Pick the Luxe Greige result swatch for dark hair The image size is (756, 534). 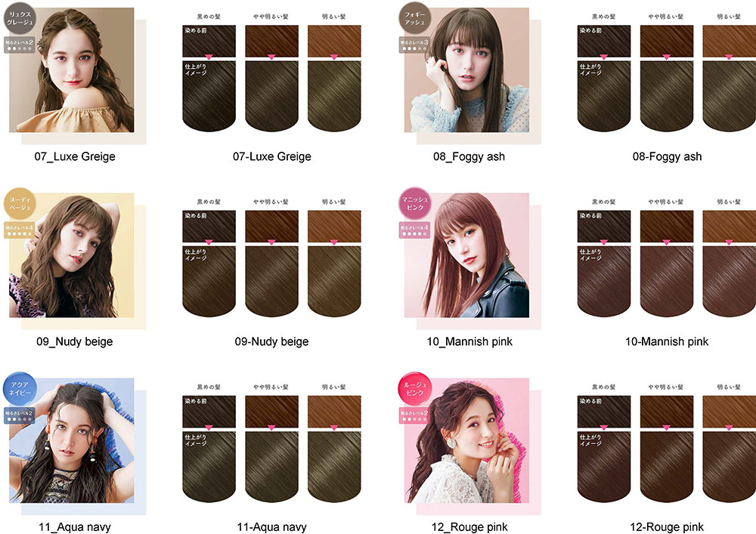(x=209, y=96)
